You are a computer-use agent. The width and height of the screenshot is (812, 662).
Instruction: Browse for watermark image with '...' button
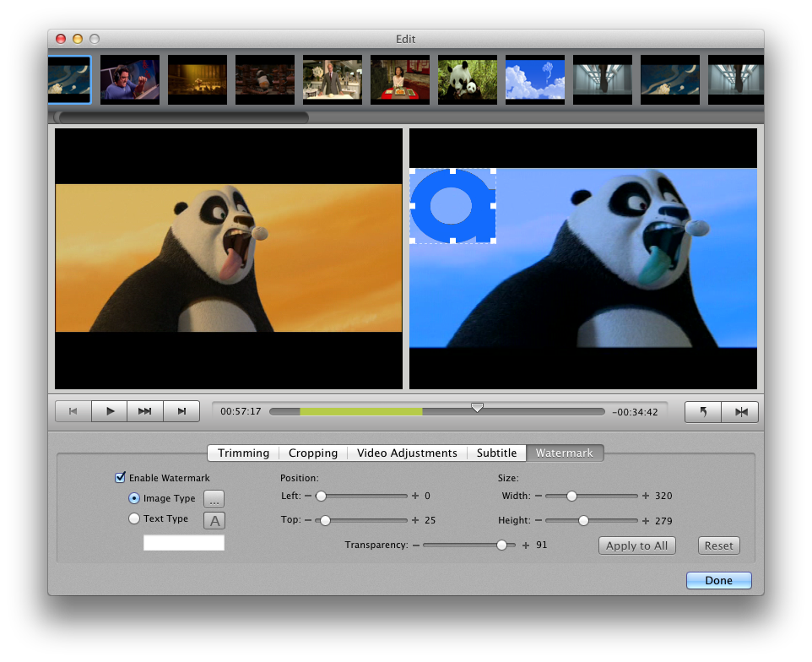coord(214,499)
